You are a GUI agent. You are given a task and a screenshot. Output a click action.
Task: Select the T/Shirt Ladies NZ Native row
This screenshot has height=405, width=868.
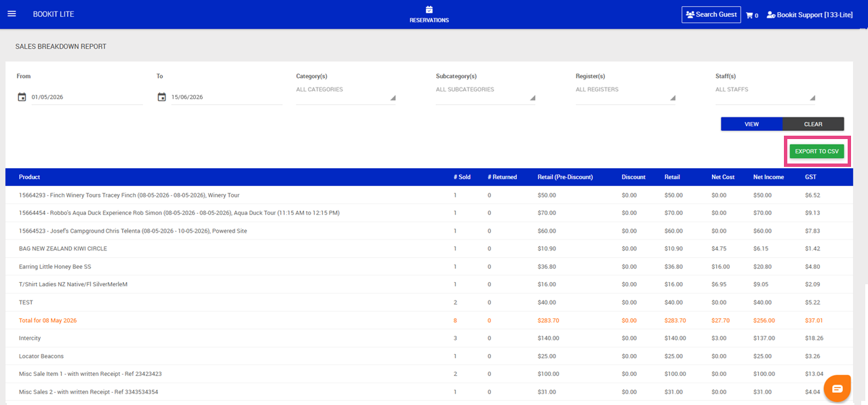[429, 284]
